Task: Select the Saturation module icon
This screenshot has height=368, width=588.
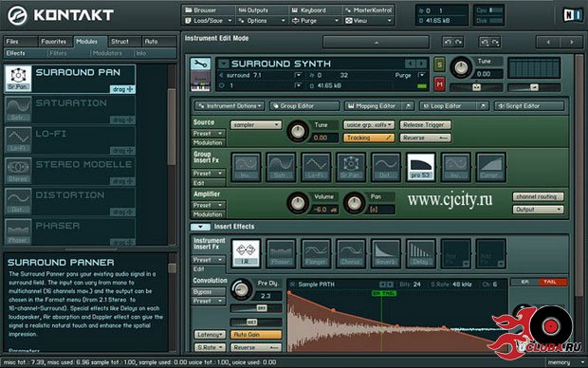Action: point(18,109)
